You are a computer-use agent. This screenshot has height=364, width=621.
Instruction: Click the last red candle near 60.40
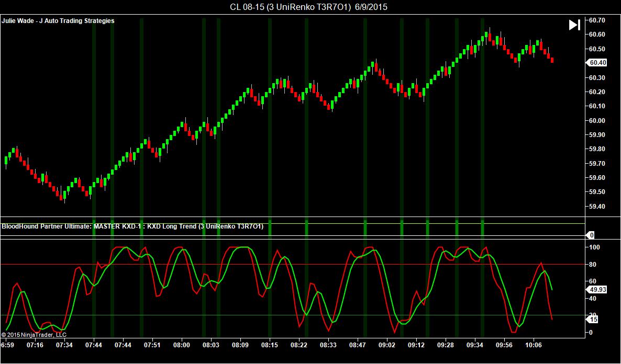pos(551,60)
